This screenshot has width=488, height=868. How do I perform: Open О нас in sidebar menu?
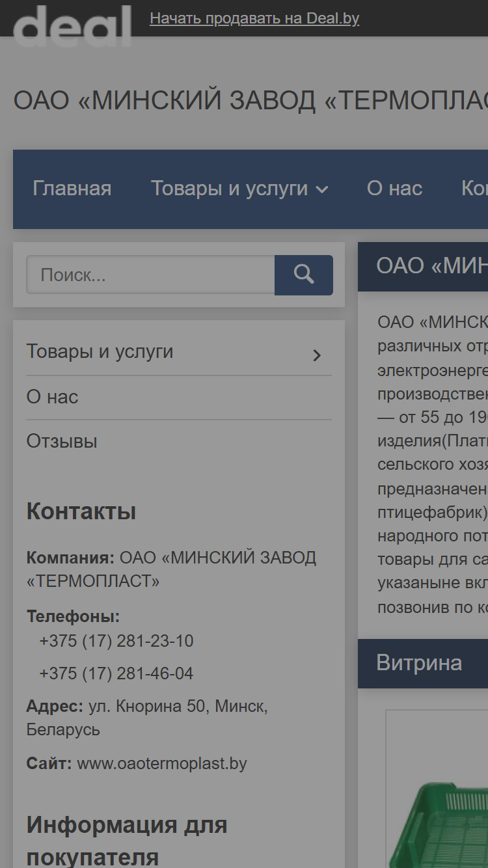tap(52, 397)
